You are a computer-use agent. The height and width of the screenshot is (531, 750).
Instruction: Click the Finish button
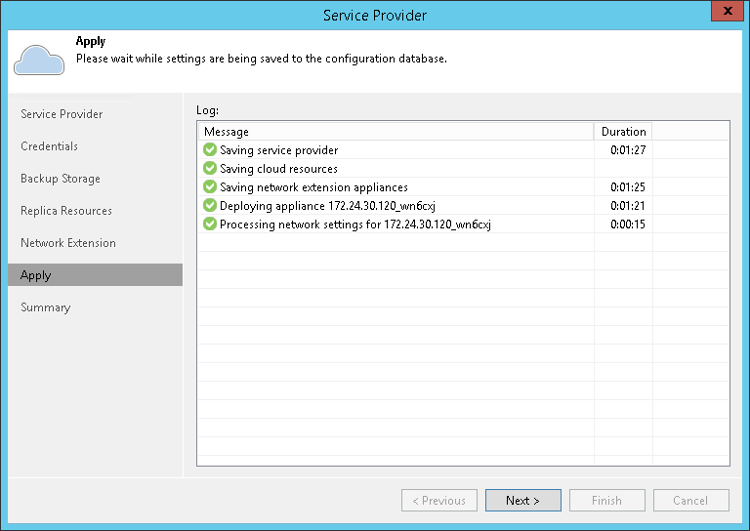pyautogui.click(x=607, y=500)
